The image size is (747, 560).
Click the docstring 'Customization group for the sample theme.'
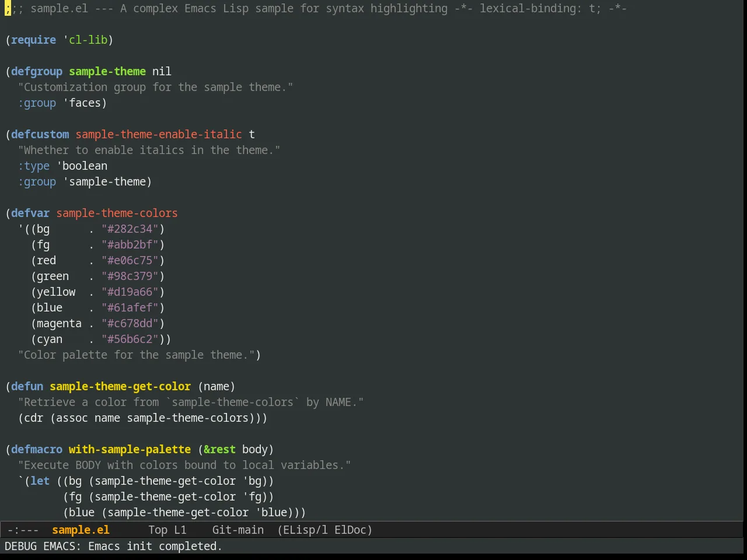coord(156,87)
